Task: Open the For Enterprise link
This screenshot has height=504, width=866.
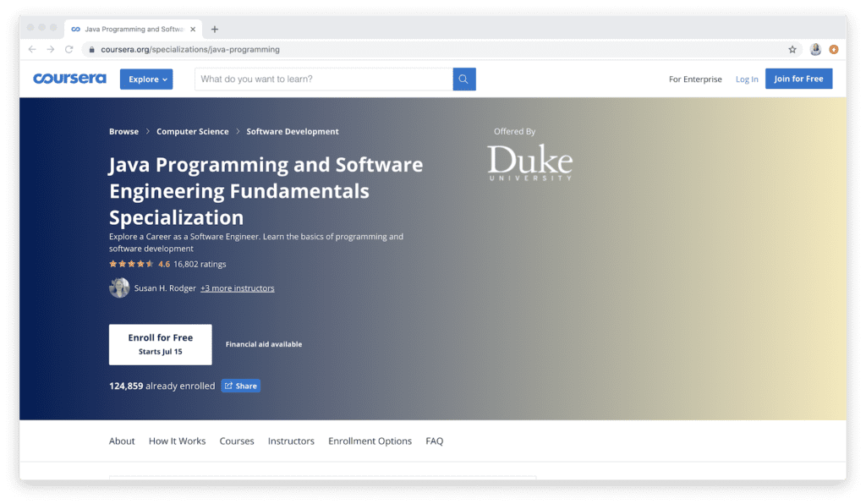Action: click(x=695, y=79)
